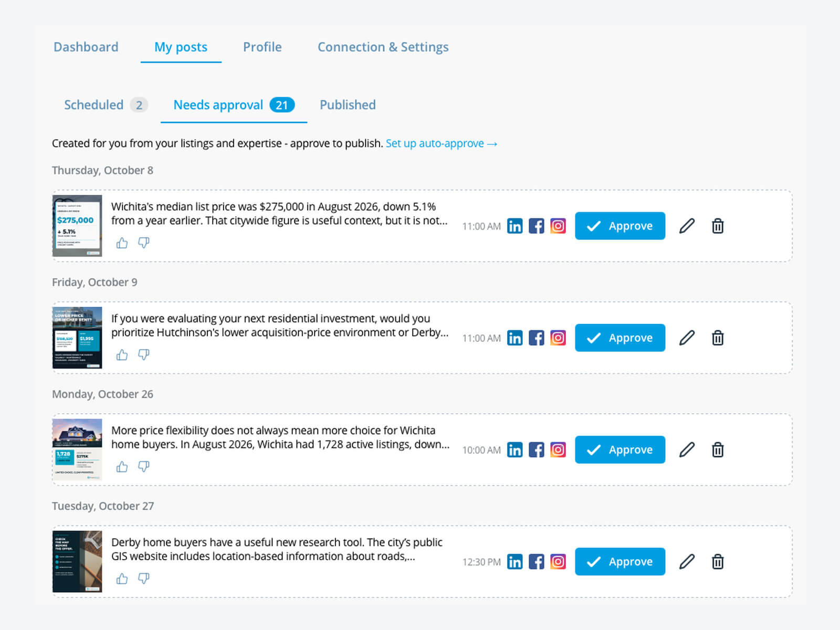
Task: Click Facebook icon on October 8 post
Action: [536, 226]
